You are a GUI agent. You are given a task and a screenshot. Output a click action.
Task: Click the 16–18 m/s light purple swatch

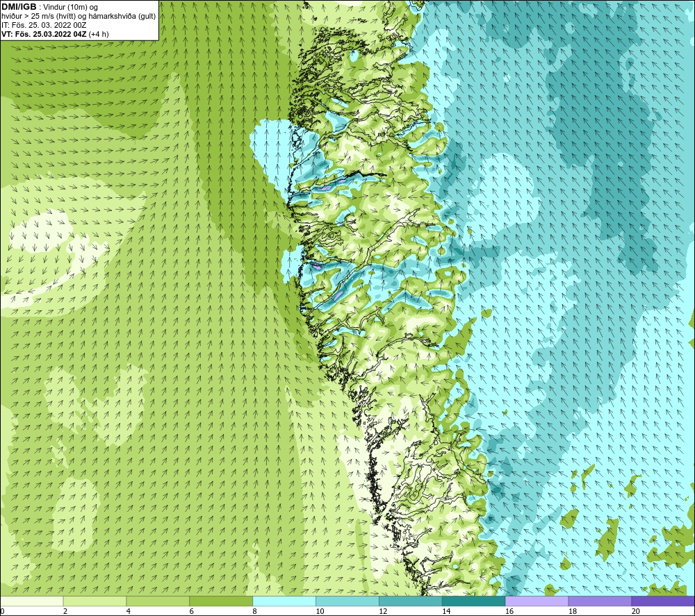[x=537, y=601]
